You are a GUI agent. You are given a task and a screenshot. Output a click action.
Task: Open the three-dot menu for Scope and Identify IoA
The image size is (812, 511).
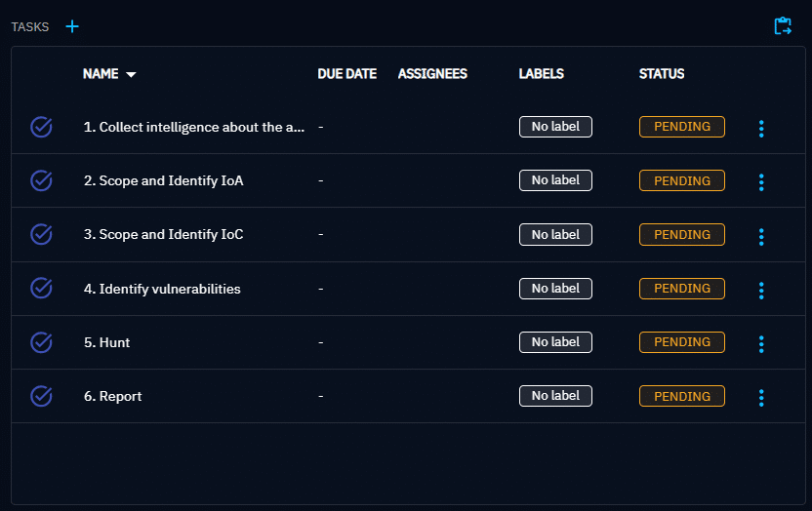[x=761, y=181]
